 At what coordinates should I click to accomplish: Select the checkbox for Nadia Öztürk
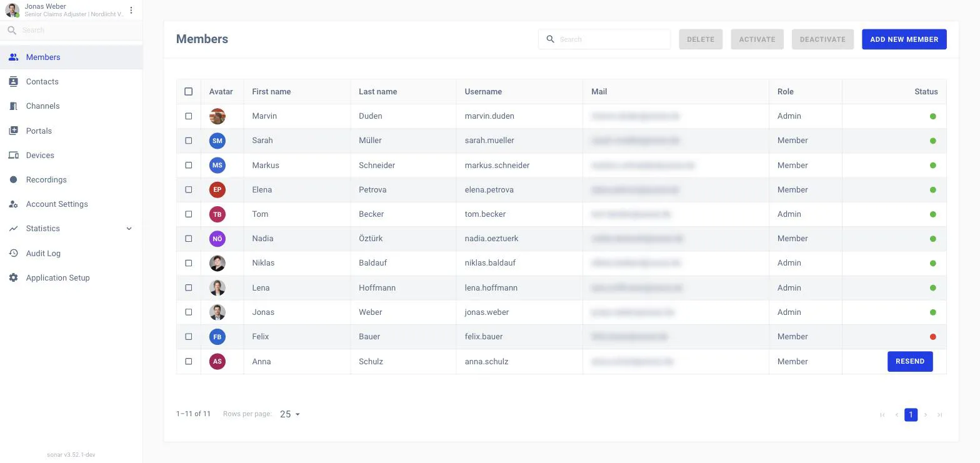tap(189, 239)
